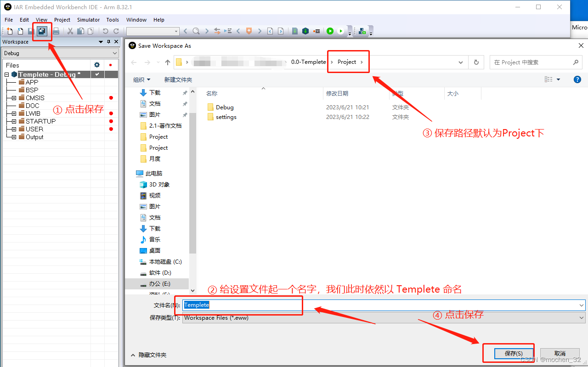588x367 pixels.
Task: Click the Cut scissors icon
Action: click(70, 31)
